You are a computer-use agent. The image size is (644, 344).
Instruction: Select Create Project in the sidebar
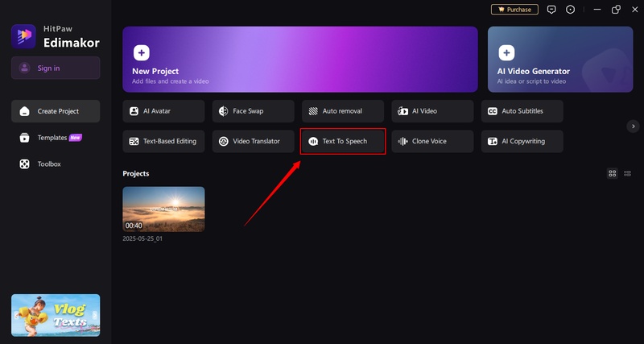(x=56, y=111)
